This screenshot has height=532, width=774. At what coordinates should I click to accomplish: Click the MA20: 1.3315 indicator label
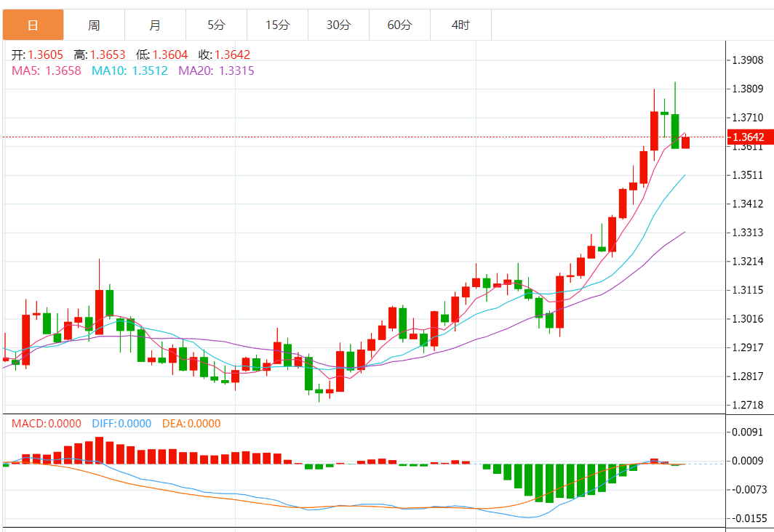coord(216,70)
